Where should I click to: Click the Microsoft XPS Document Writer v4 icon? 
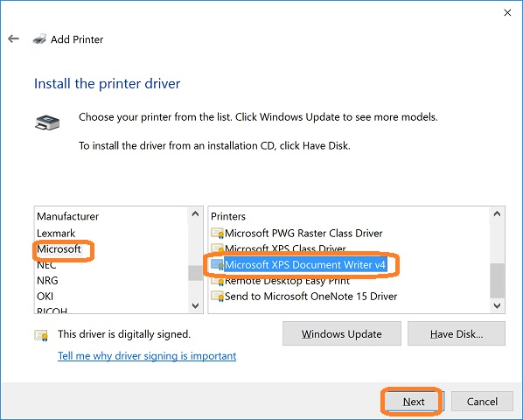click(217, 265)
